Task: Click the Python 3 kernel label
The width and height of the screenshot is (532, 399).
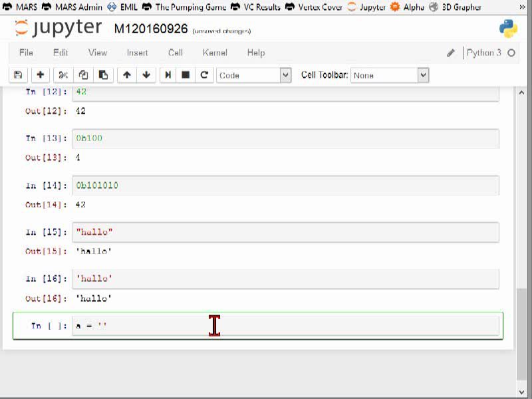Action: click(484, 53)
